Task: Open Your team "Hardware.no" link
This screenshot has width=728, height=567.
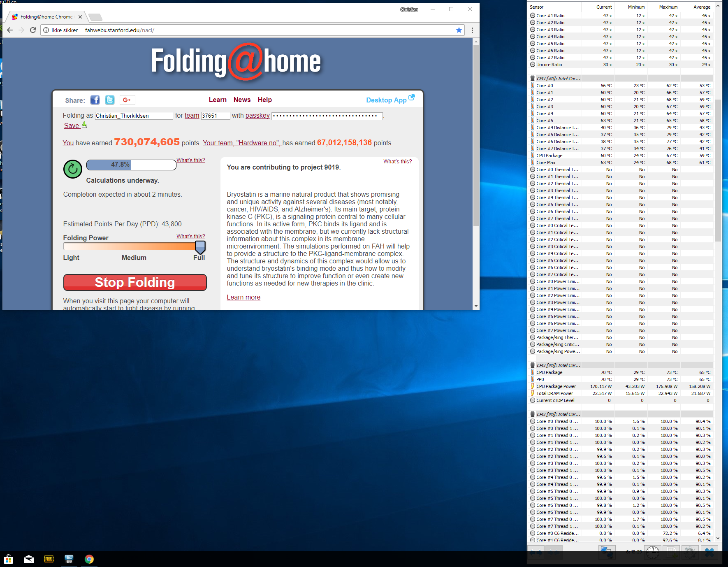Action: tap(242, 143)
